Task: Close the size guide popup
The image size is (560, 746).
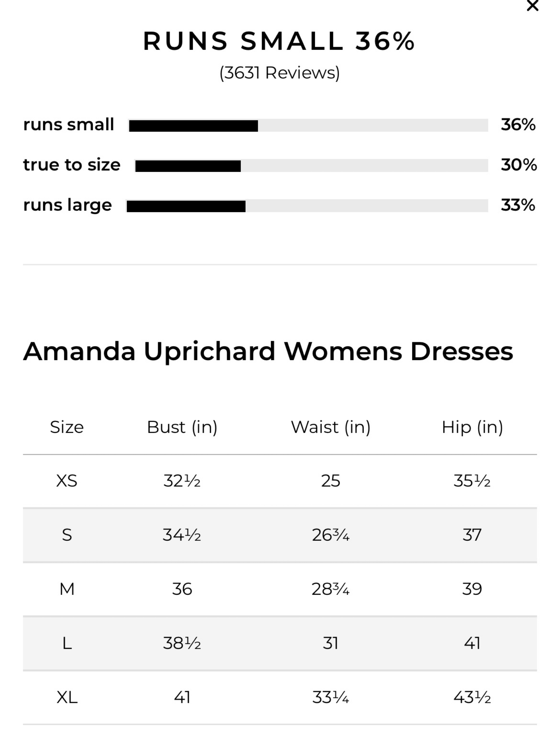Action: (532, 6)
